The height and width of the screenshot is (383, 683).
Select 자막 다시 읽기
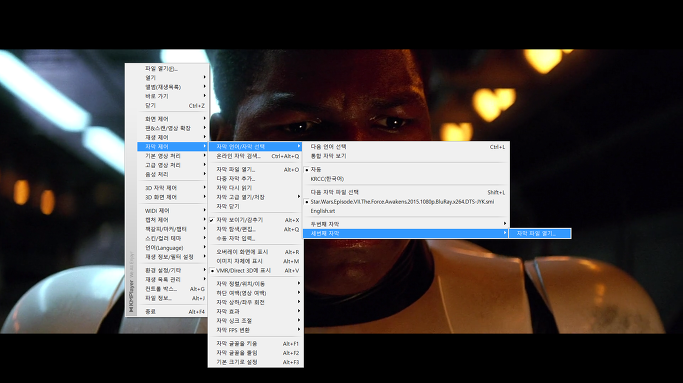(256, 188)
